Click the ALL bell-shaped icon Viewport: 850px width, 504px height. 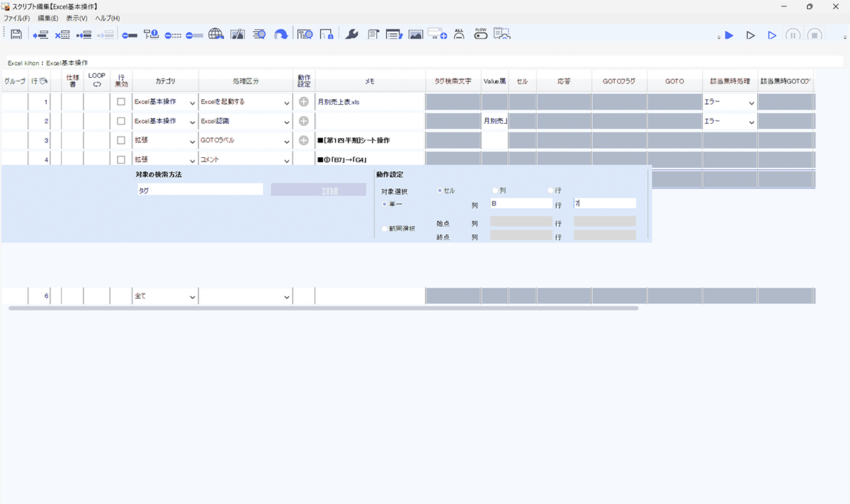(459, 33)
